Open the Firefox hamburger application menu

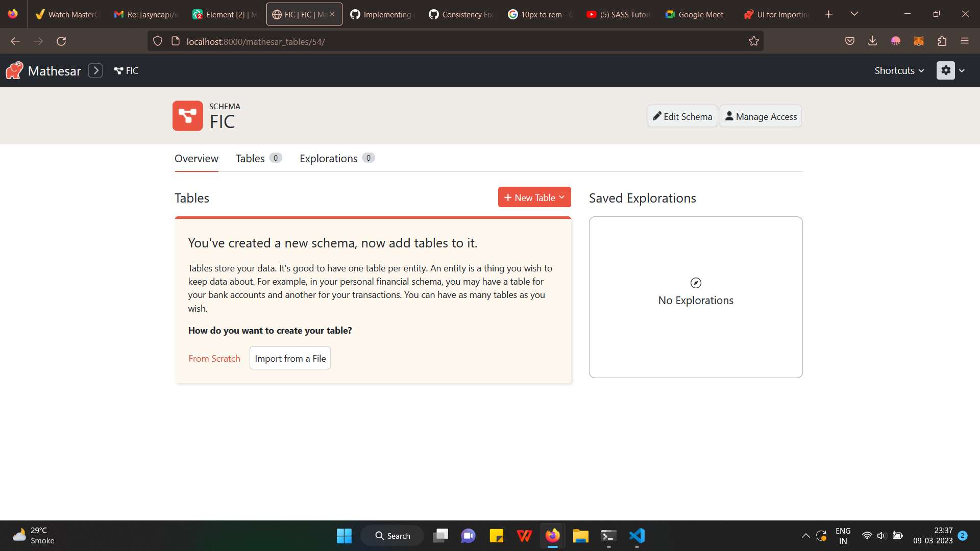point(965,41)
